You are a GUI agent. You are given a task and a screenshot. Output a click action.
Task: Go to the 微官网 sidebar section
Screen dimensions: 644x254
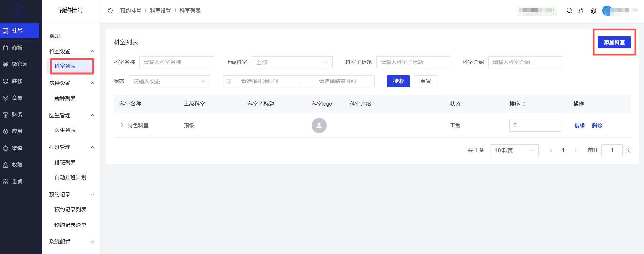click(x=20, y=64)
